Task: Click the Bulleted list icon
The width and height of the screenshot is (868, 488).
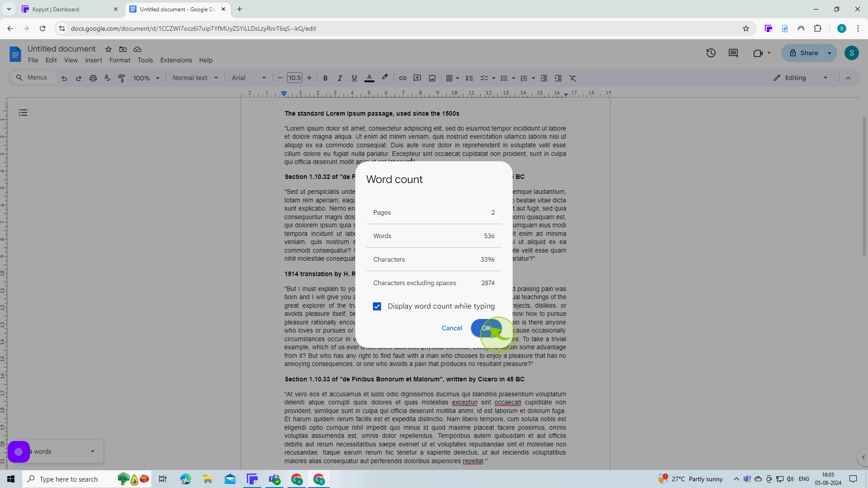Action: tap(504, 78)
